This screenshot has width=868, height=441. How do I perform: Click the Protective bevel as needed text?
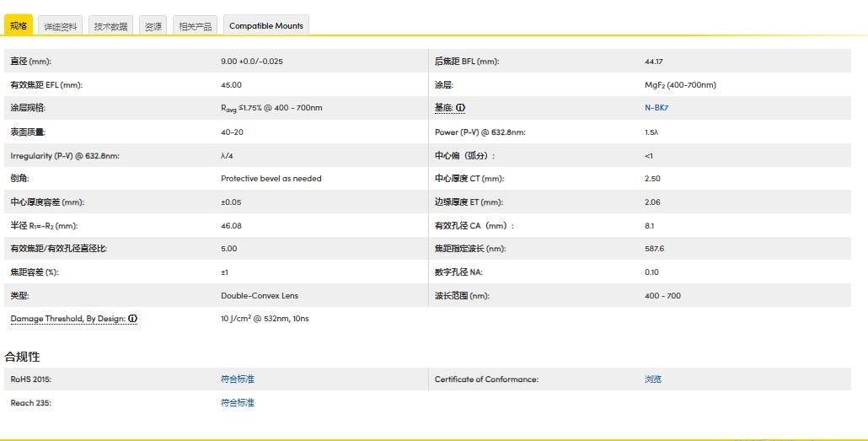(271, 179)
